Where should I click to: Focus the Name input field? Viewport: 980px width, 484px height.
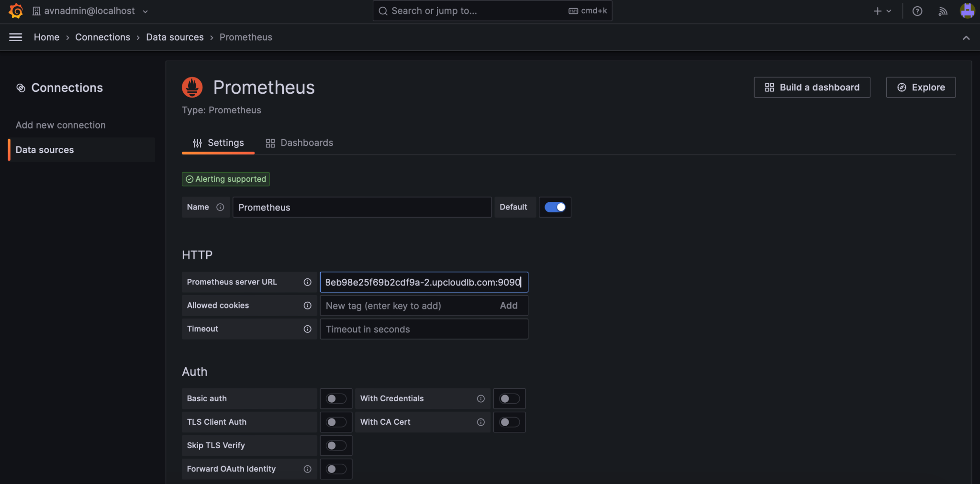[362, 207]
